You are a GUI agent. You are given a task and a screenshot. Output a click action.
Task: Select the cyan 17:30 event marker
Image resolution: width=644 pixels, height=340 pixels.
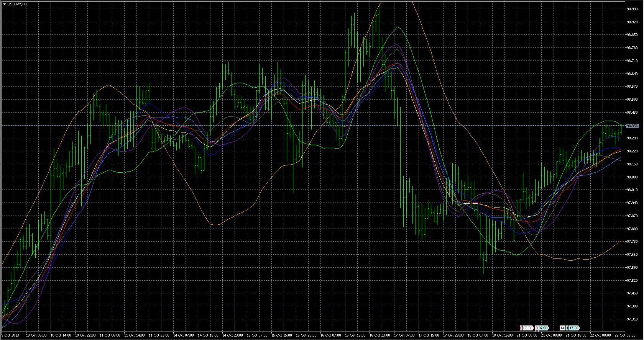(x=574, y=328)
